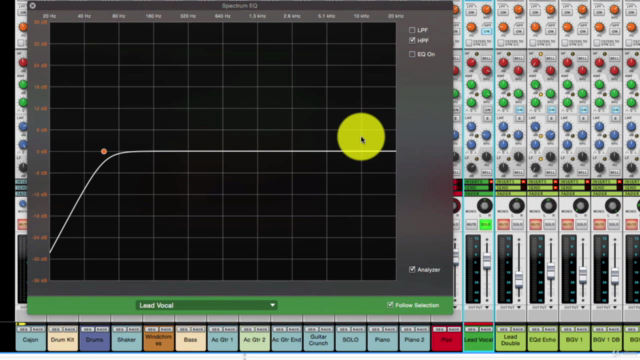Unmute the BGV 1 channel
Screen dimensions: 640x360
coord(567,224)
